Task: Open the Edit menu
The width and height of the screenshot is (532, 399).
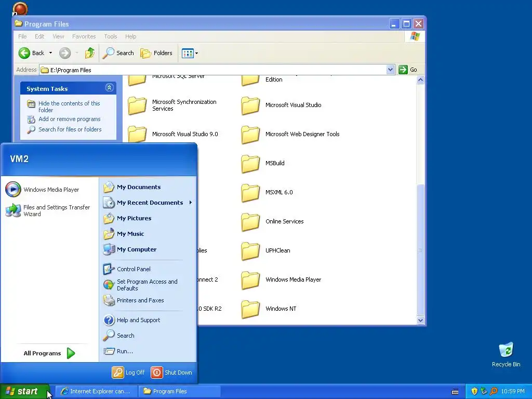Action: 39,36
